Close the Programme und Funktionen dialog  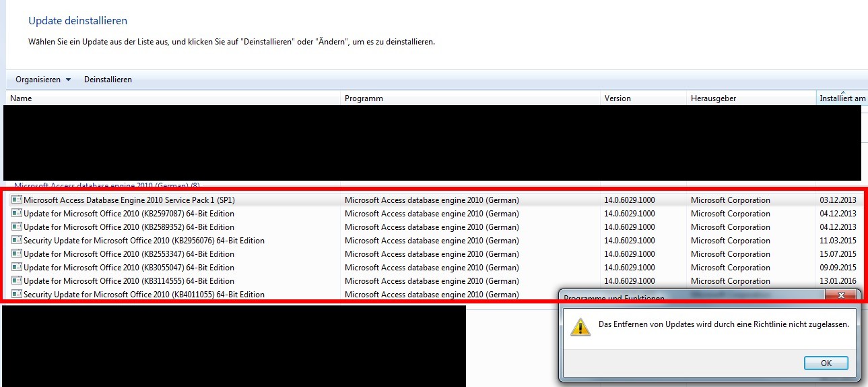[841, 296]
